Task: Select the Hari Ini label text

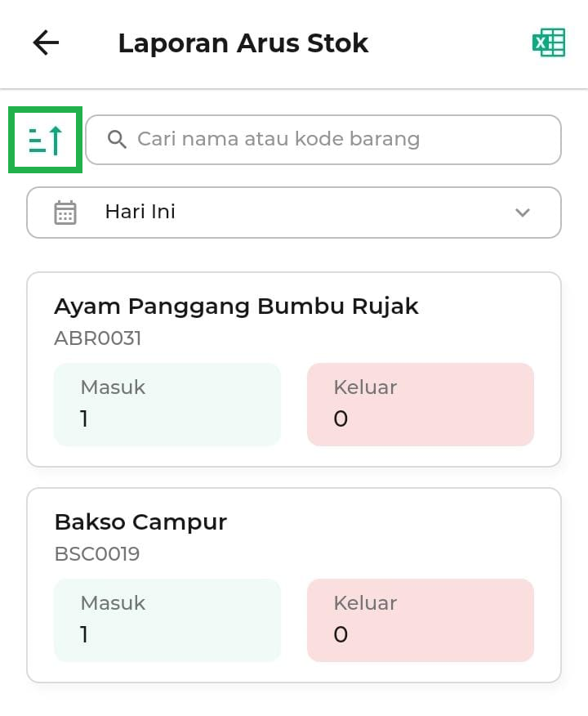Action: point(140,213)
